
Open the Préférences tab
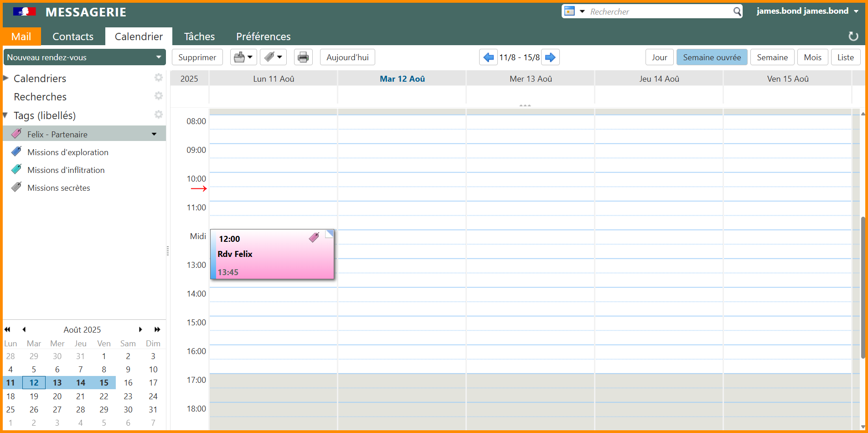pyautogui.click(x=263, y=37)
